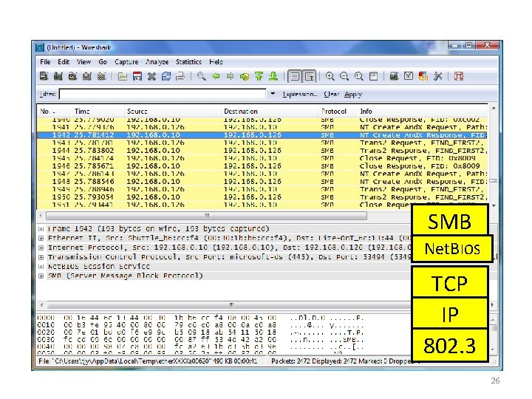Stop the running capture
This screenshot has height=399, width=532.
point(87,76)
